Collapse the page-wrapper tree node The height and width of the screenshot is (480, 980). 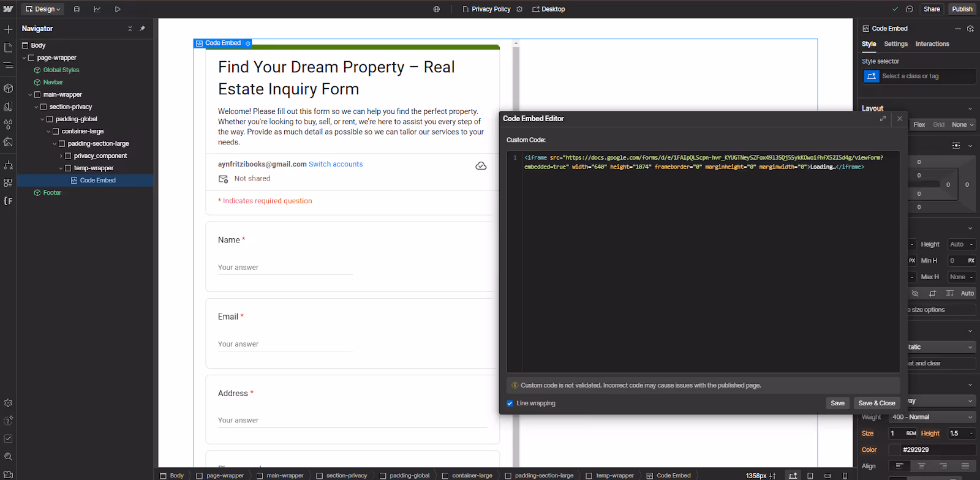pos(24,58)
